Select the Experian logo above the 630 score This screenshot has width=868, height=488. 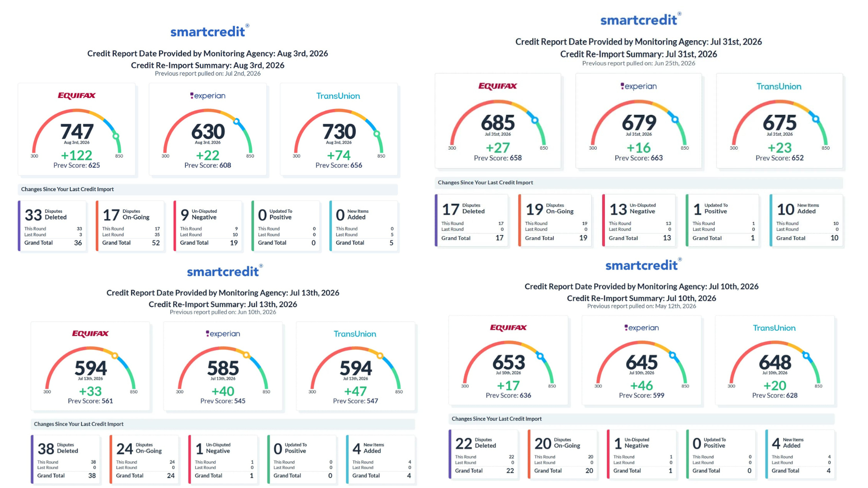tap(208, 96)
